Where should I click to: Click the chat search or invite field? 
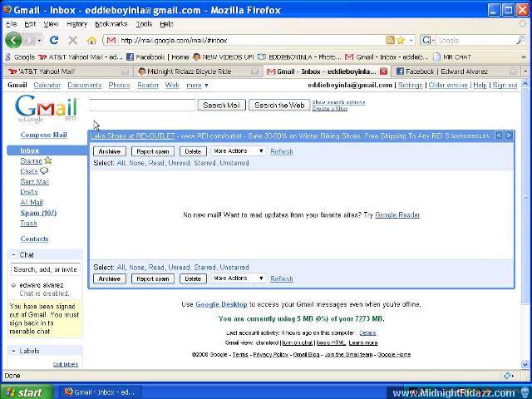pyautogui.click(x=46, y=269)
